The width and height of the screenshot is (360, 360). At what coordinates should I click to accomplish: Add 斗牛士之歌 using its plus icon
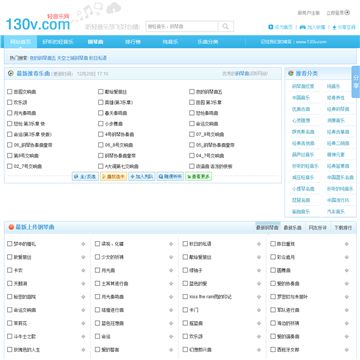pos(83,337)
